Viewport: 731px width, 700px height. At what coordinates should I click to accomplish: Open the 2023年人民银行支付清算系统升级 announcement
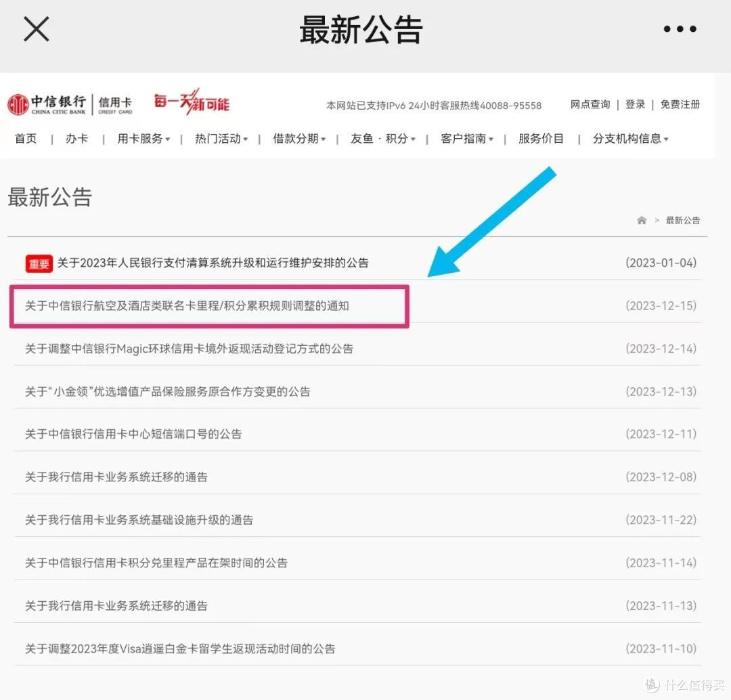click(213, 263)
